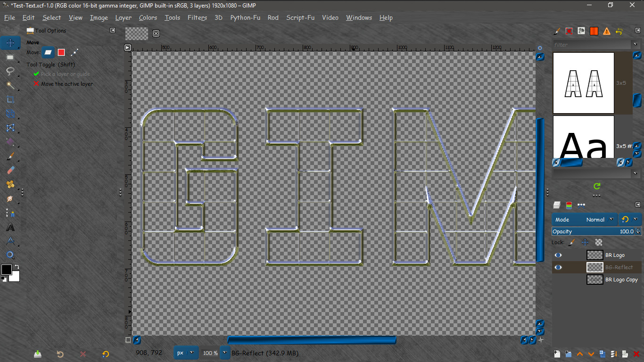Viewport: 644px width, 362px height.
Task: Set Move tool to affect layers
Action: pos(48,52)
